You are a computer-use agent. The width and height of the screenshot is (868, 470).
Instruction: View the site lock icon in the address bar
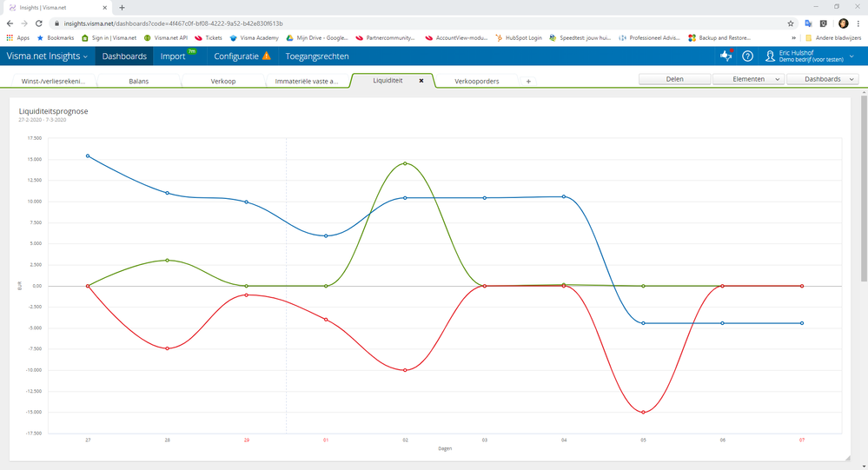tap(56, 23)
